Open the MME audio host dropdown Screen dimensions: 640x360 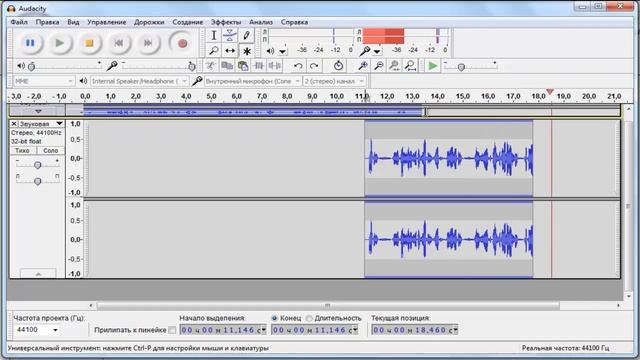click(x=44, y=81)
